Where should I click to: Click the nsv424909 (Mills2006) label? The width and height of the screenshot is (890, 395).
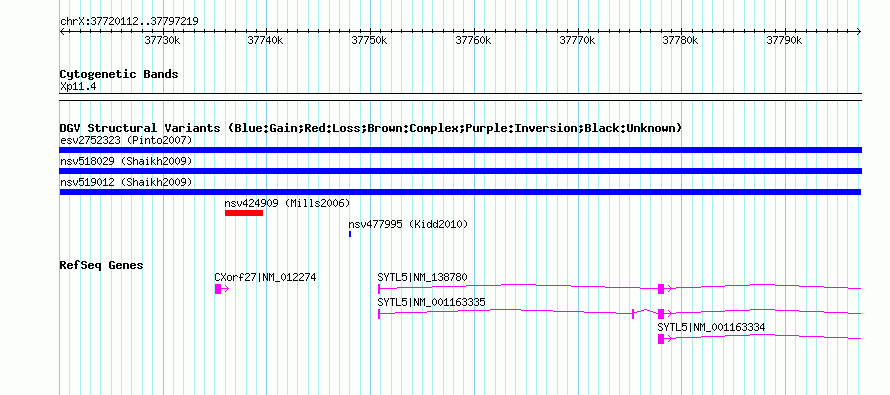287,203
